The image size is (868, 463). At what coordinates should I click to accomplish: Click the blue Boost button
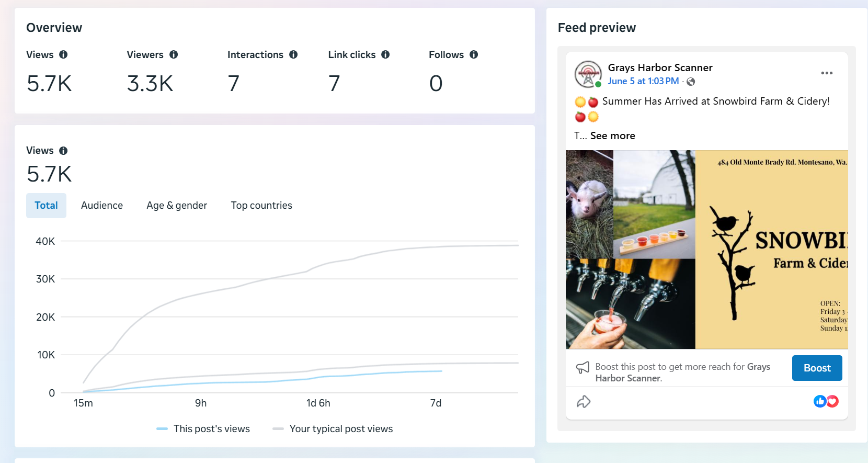tap(817, 368)
